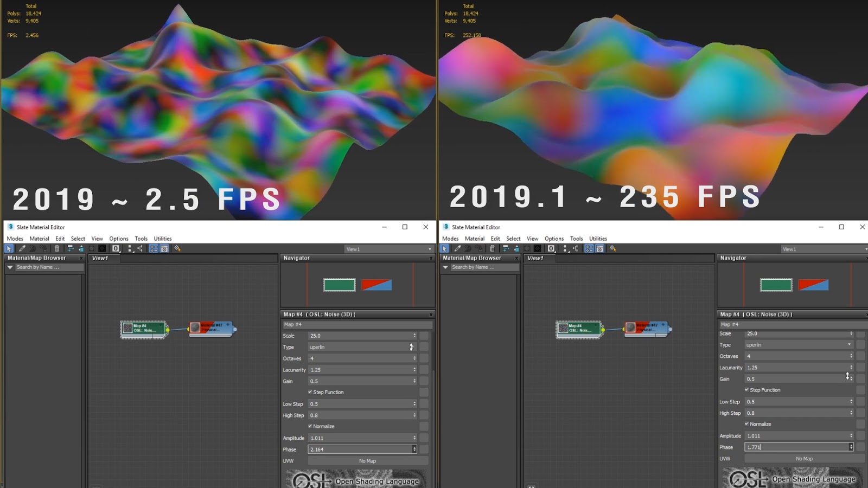The height and width of the screenshot is (488, 868).
Task: Click Show Shaded Material in Viewport, 2.5 FPS editor
Action: pyautogui.click(x=92, y=248)
